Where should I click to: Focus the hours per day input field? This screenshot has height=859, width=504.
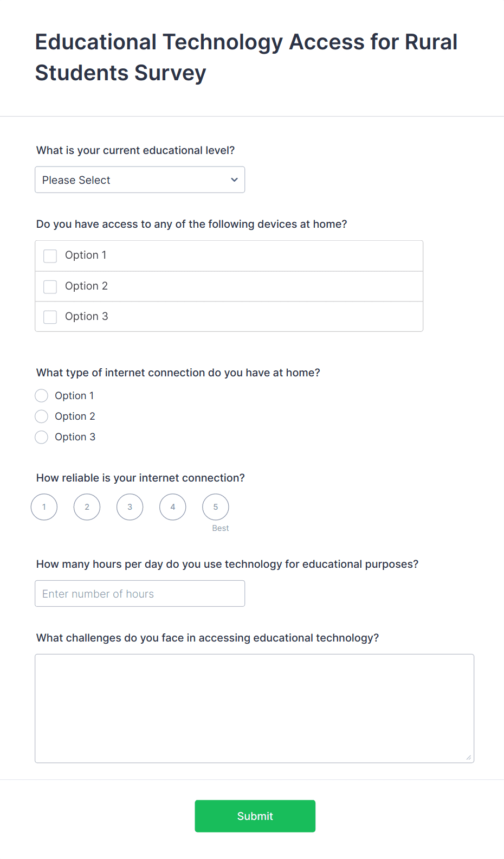point(139,593)
